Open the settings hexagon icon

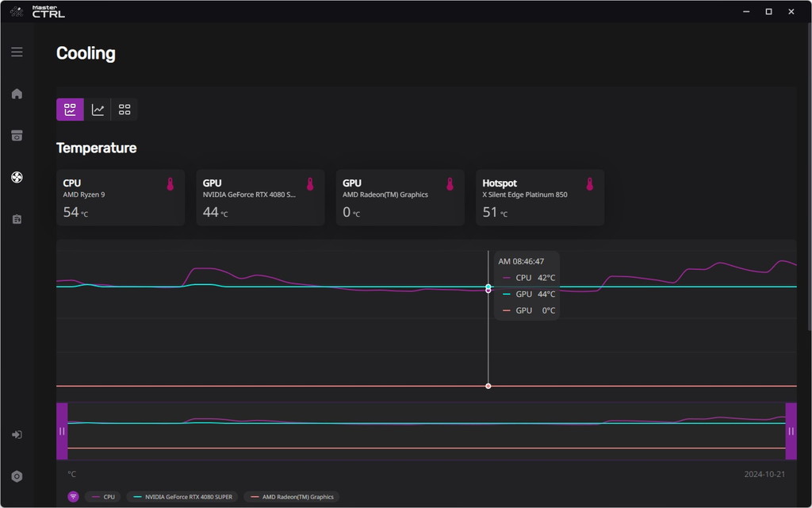[17, 476]
